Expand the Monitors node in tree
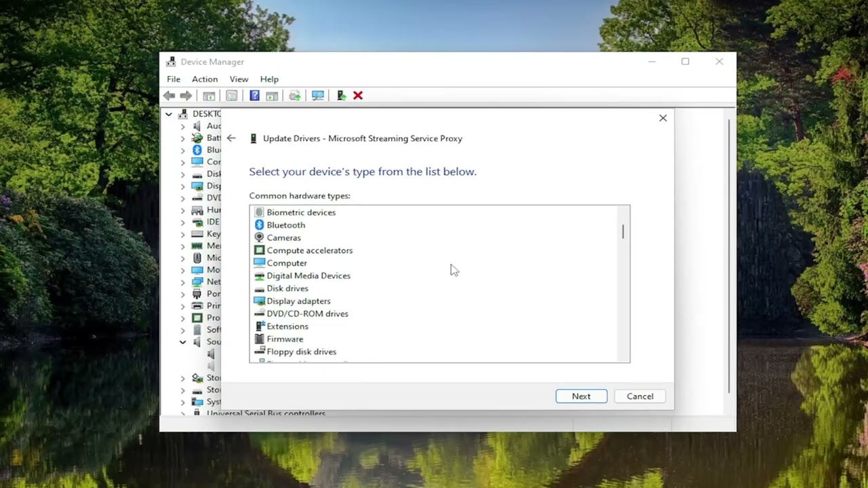 coord(182,270)
